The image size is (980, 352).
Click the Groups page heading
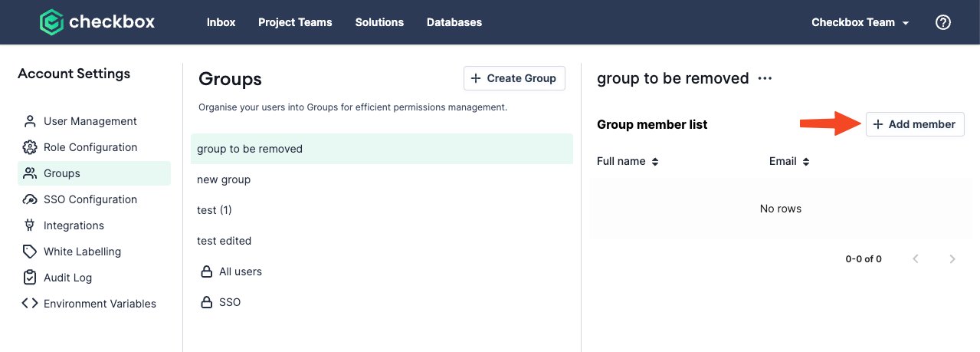coord(230,79)
